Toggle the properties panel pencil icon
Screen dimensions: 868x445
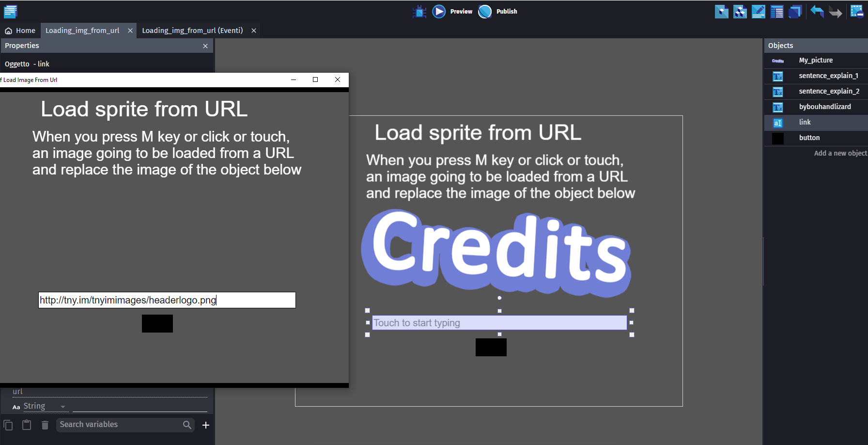pos(758,11)
